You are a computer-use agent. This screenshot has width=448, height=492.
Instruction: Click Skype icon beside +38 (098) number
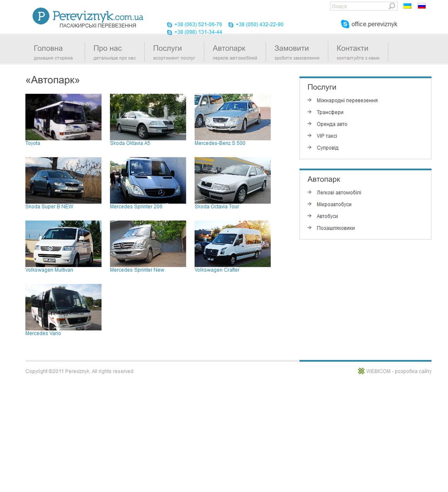coord(170,32)
